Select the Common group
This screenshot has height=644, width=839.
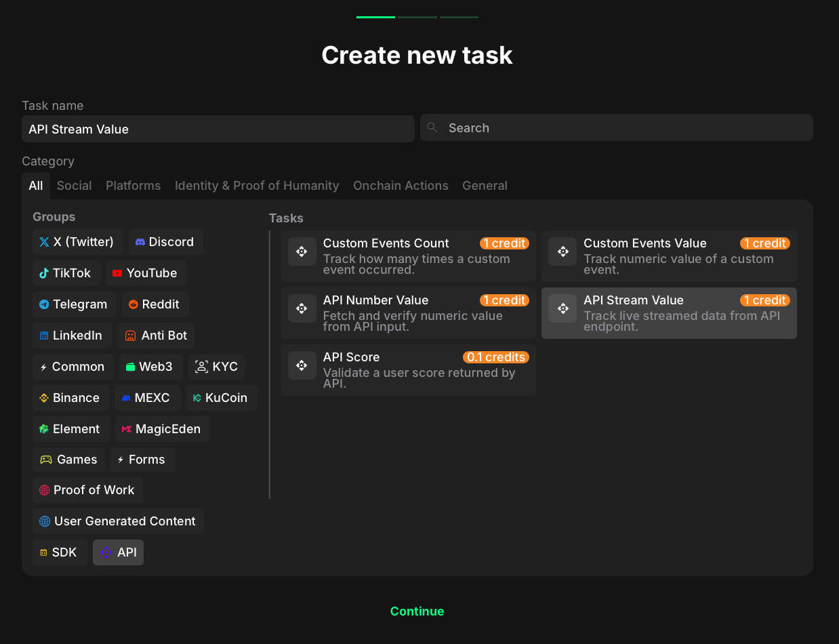(x=73, y=367)
